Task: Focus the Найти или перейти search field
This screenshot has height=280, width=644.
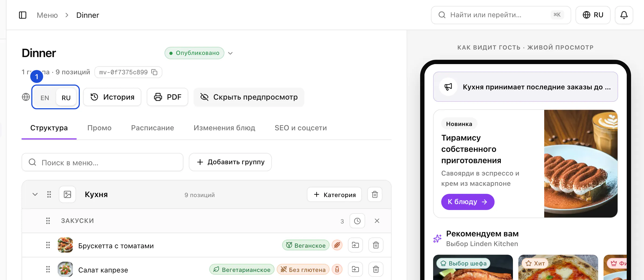Action: click(x=501, y=15)
